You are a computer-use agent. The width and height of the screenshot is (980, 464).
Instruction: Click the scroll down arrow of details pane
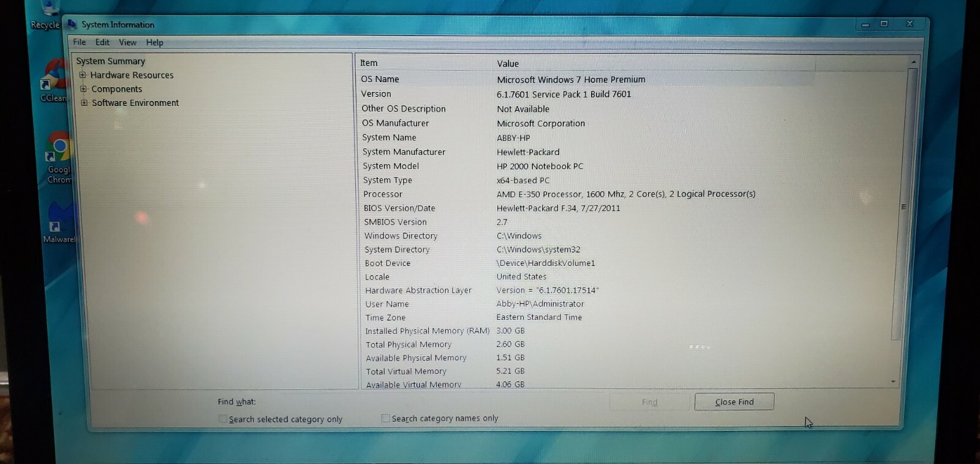893,381
